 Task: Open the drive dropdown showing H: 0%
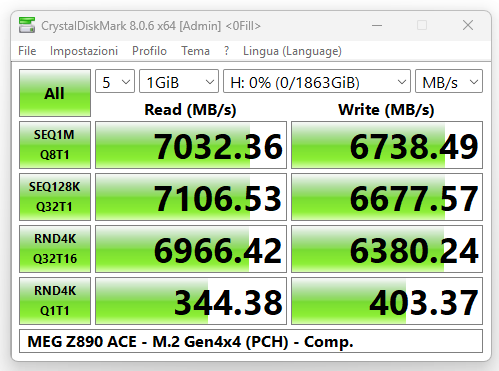coord(317,81)
